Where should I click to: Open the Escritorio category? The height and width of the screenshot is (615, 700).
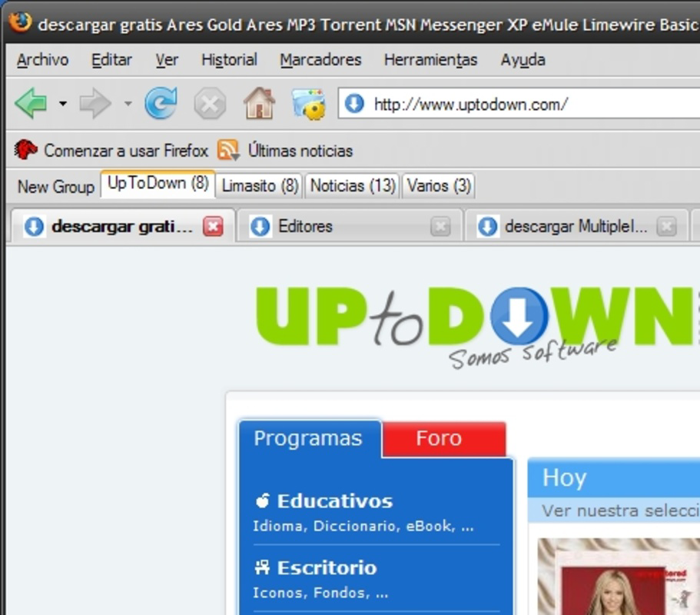pos(327,567)
